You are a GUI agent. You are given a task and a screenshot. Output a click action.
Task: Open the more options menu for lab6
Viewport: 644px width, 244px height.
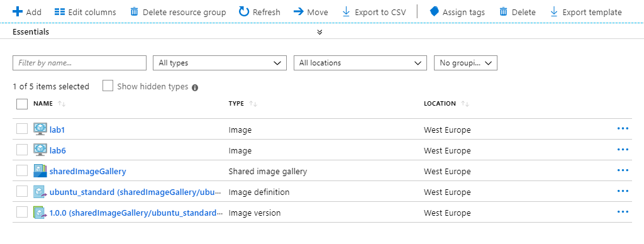click(623, 150)
